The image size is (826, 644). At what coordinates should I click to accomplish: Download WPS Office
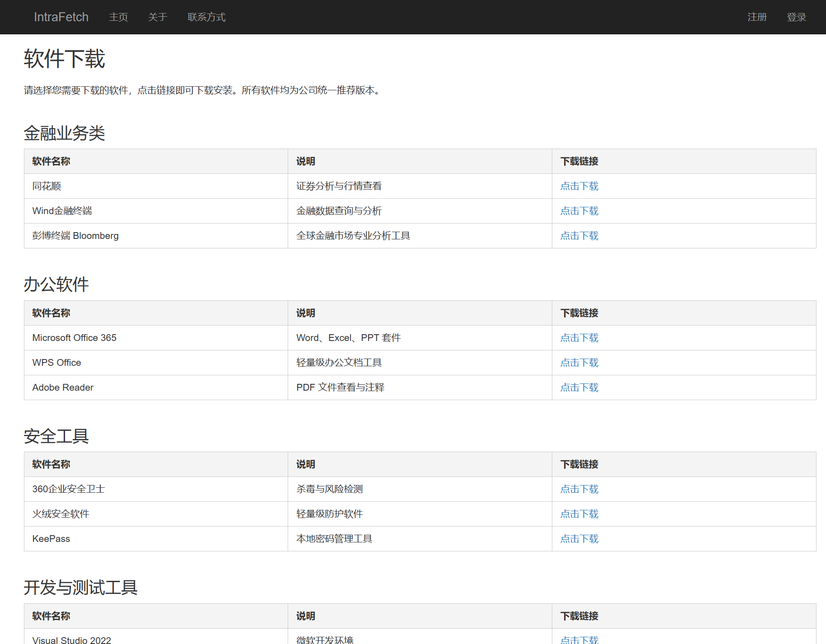(579, 363)
